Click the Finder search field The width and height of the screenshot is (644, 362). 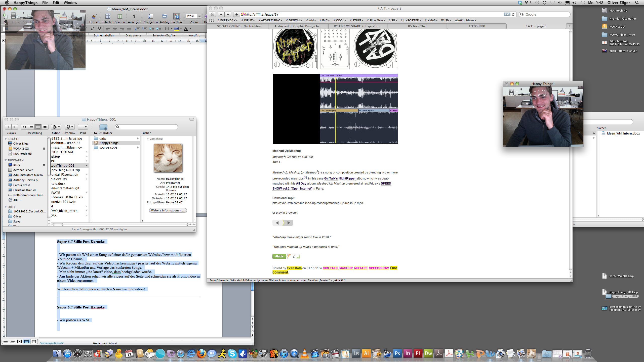tap(146, 127)
